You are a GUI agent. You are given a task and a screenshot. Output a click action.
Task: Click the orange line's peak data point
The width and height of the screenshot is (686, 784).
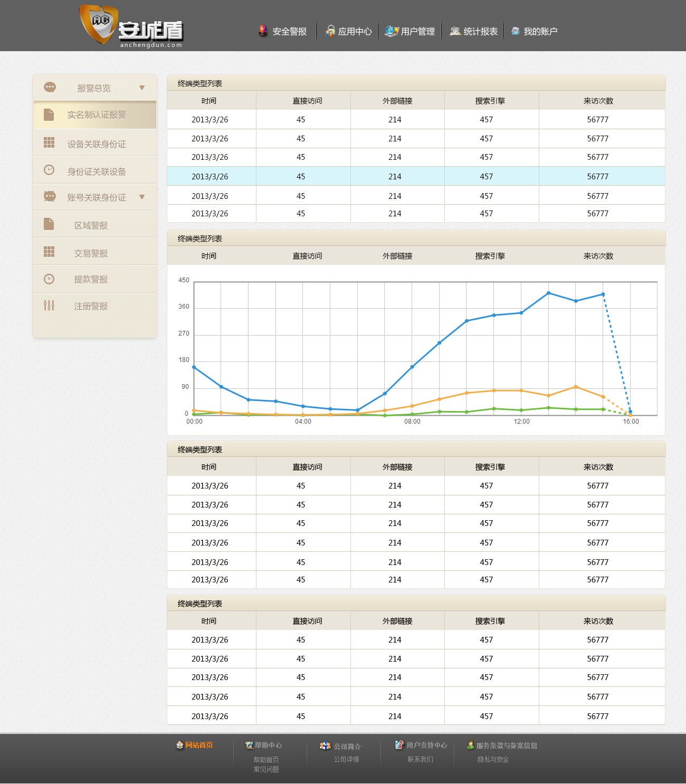pyautogui.click(x=576, y=387)
